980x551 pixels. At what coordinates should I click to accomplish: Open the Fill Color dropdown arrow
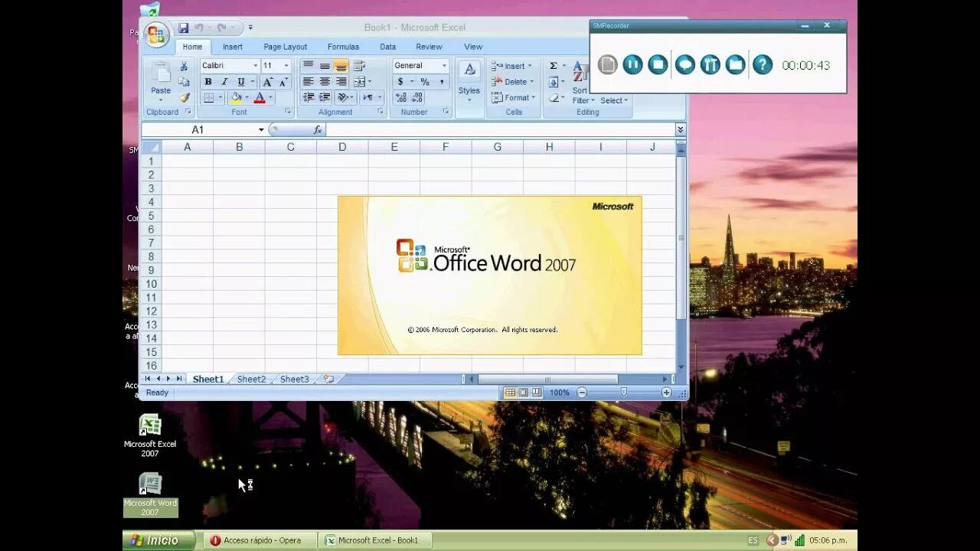click(x=247, y=98)
